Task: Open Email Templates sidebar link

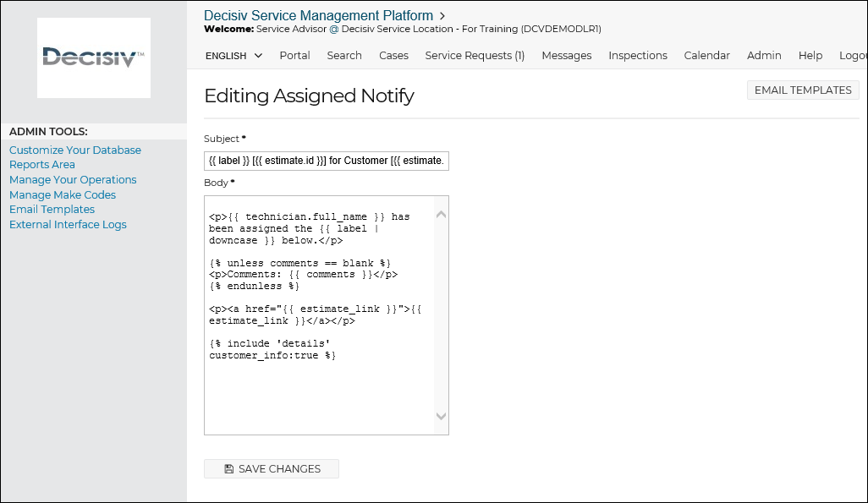Action: click(x=52, y=209)
